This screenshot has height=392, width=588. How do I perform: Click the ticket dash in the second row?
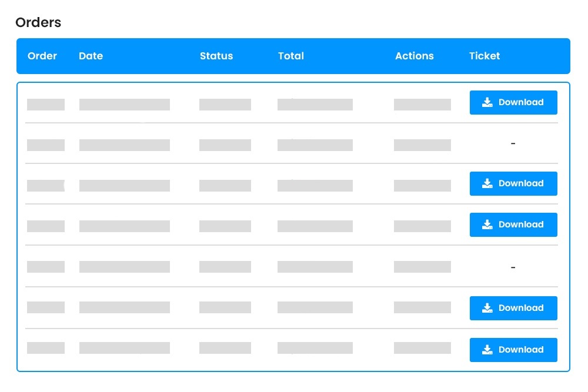click(x=513, y=143)
